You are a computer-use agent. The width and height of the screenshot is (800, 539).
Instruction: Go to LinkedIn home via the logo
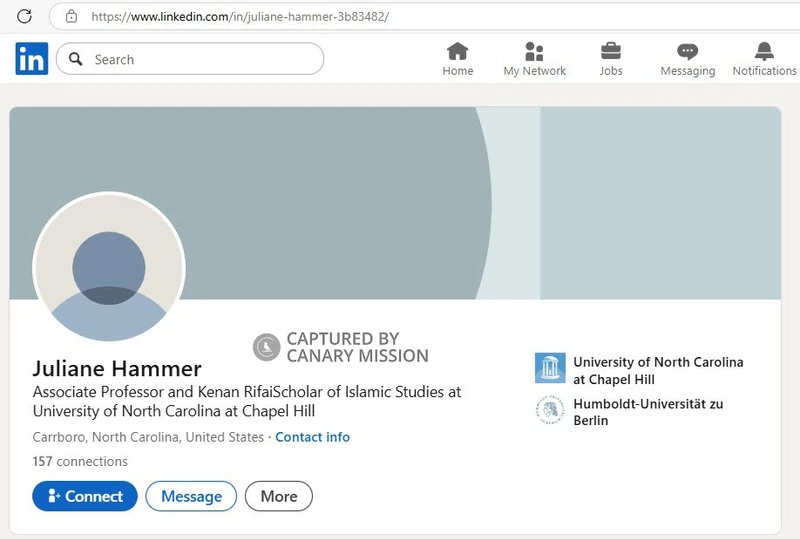(x=32, y=59)
